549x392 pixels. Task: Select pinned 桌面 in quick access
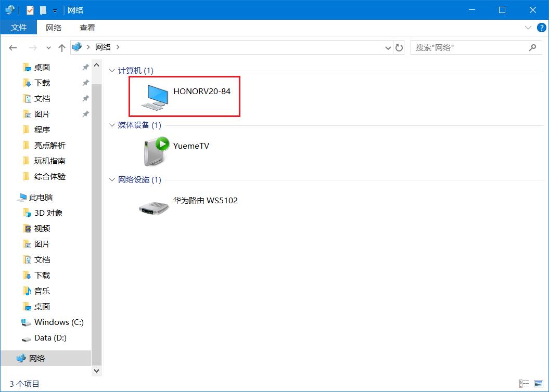[42, 67]
